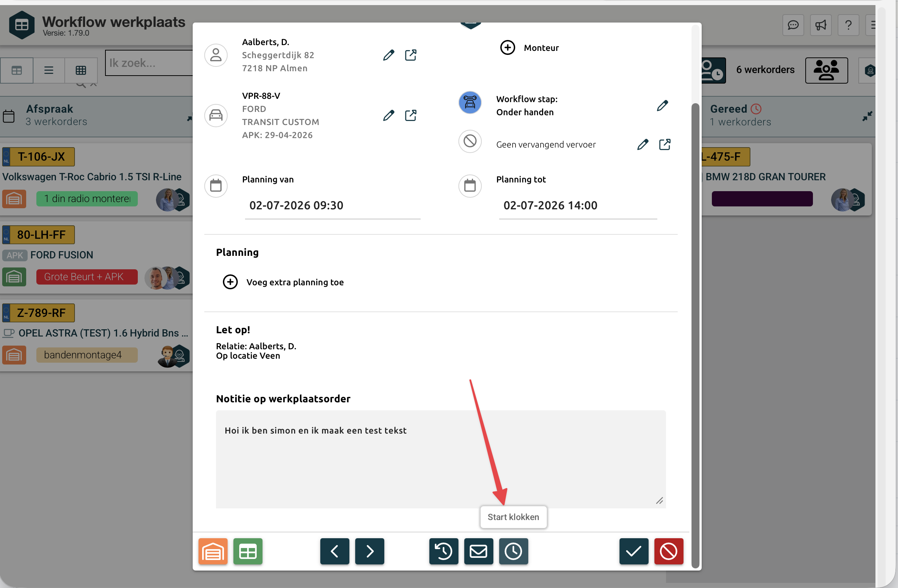Viewport: 898px width, 588px height.
Task: Open the chat messages icon in the header
Action: [793, 25]
